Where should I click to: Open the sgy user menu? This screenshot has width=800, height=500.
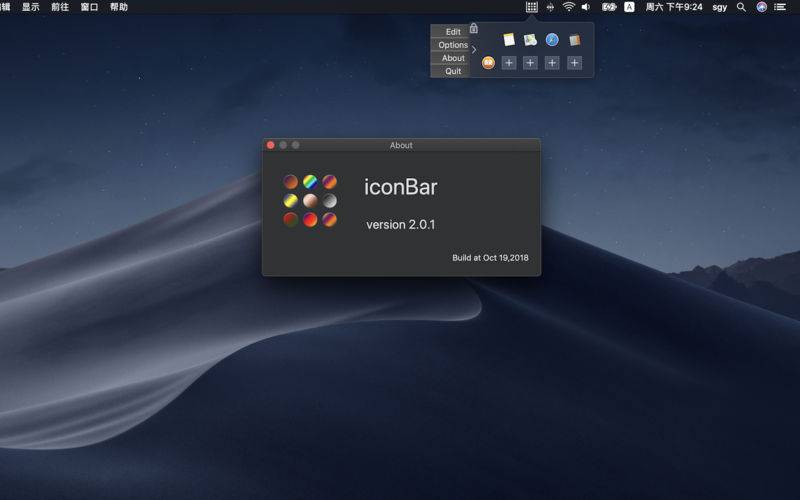point(719,7)
